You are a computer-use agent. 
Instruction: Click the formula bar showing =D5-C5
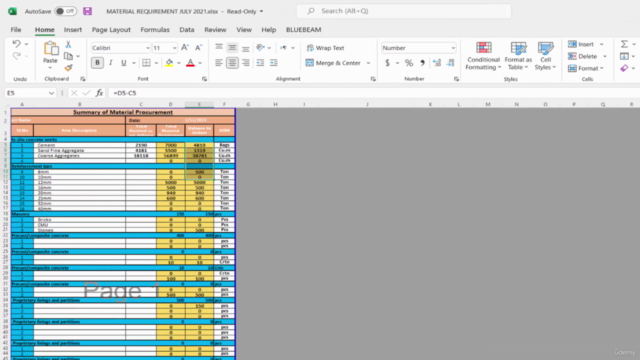(373, 93)
